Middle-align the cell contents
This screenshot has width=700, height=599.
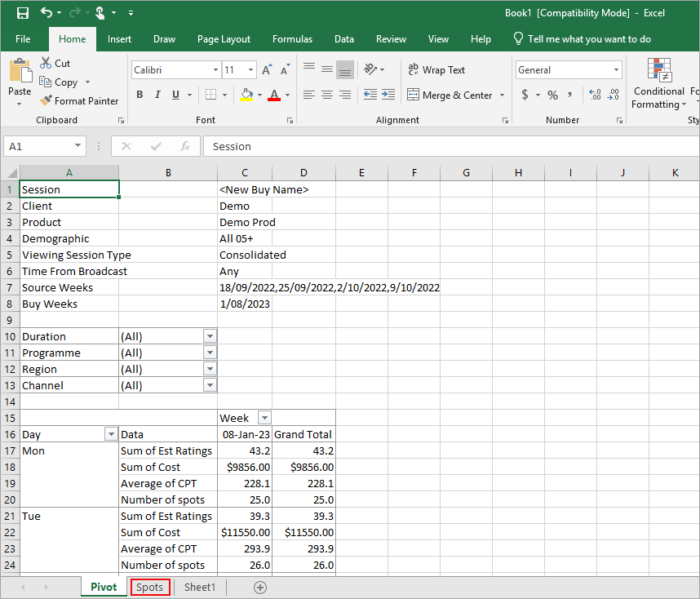tap(327, 69)
